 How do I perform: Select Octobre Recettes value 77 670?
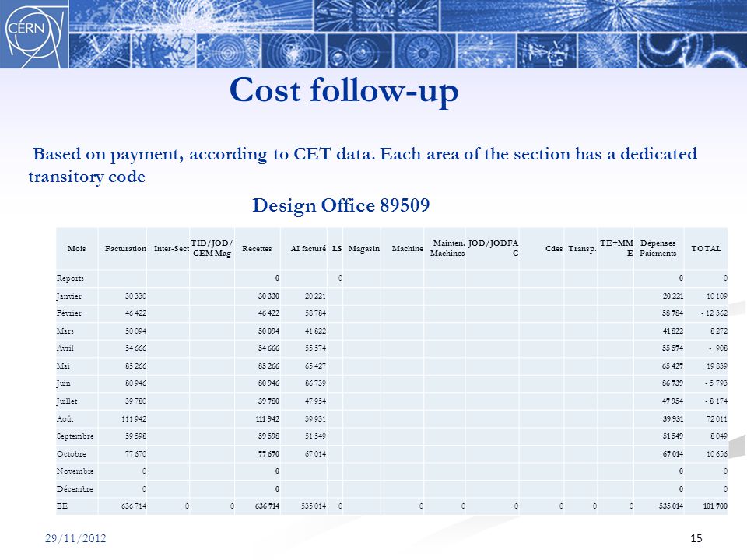[x=268, y=453]
